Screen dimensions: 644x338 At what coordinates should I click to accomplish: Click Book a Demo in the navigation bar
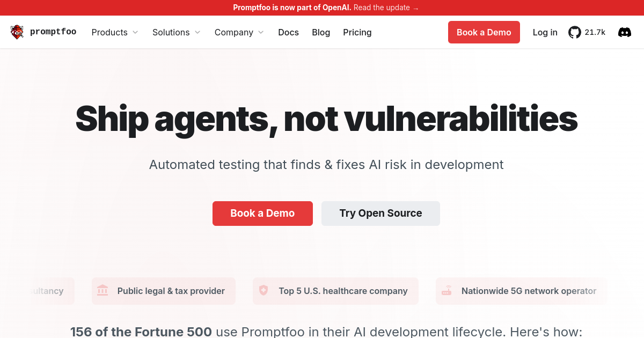tap(484, 32)
